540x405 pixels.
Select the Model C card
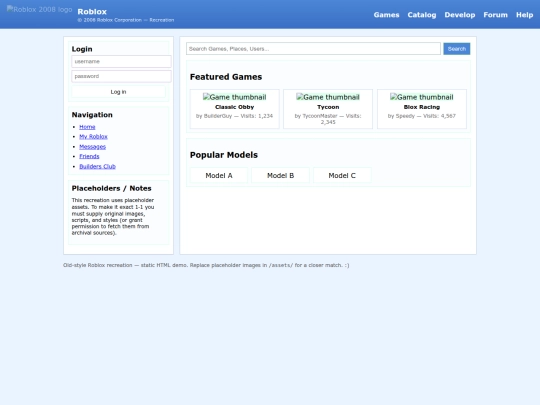pyautogui.click(x=342, y=175)
